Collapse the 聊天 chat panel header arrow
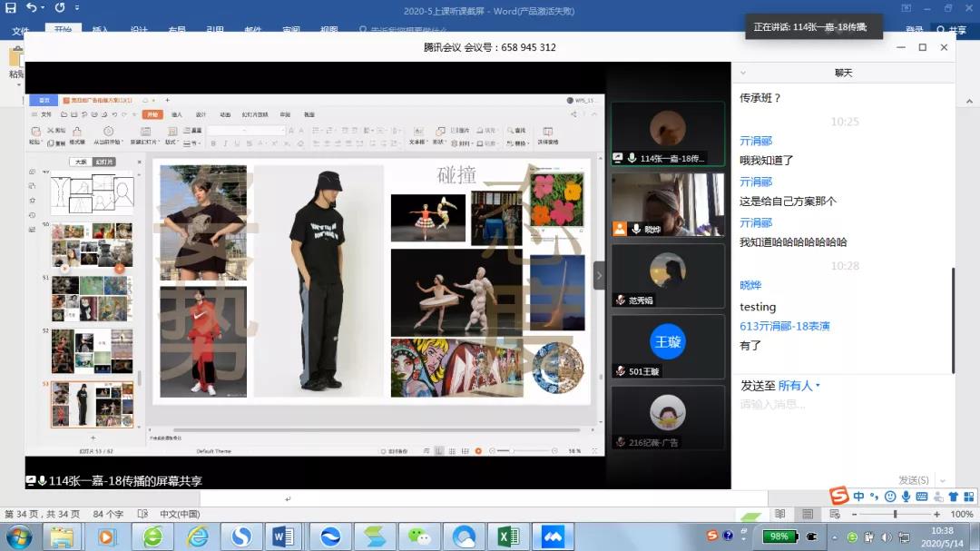This screenshot has width=980, height=551. tap(741, 73)
